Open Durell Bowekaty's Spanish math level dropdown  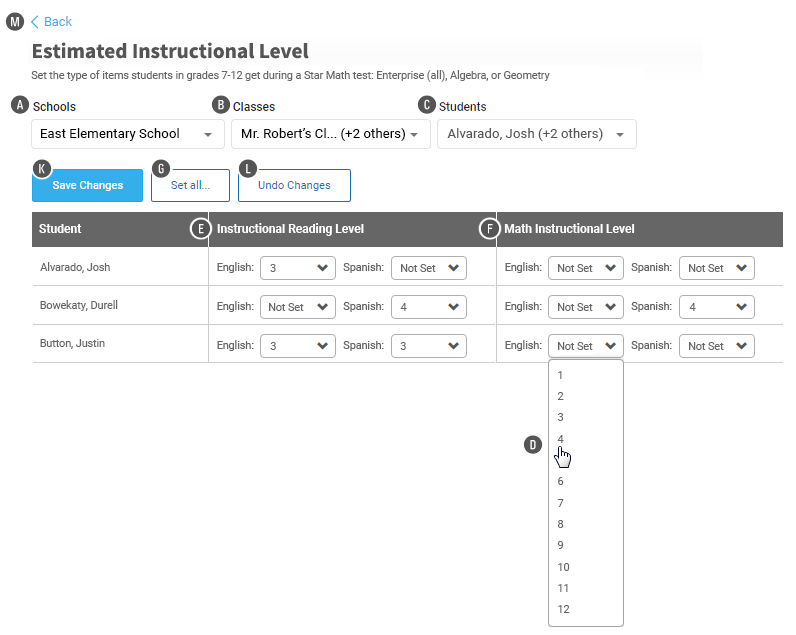[x=716, y=307]
